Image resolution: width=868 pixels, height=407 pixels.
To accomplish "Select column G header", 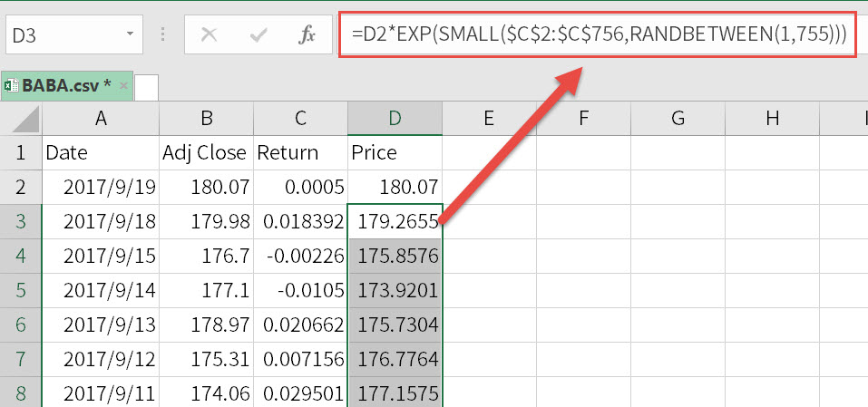I will (678, 119).
